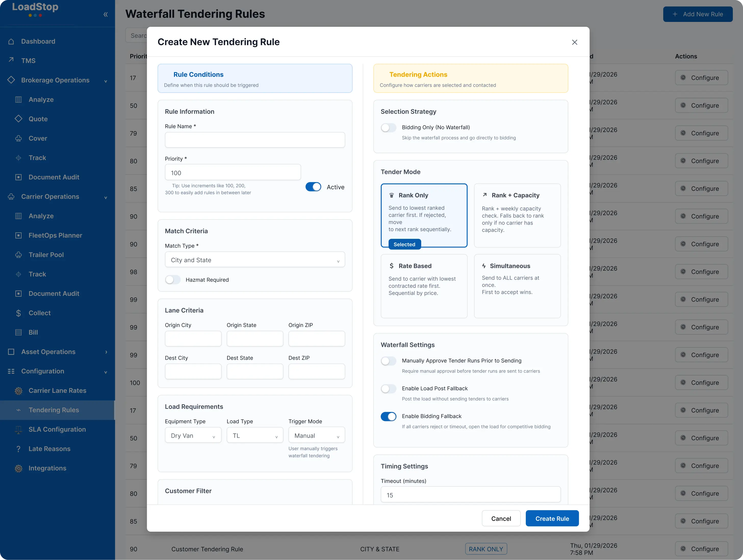
Task: Click the Asset Operations square icon
Action: coord(11,352)
